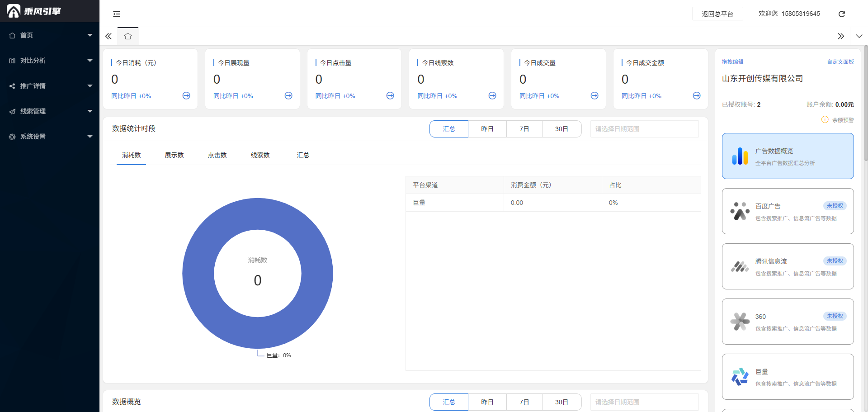Switch to the 线索数 tab
The height and width of the screenshot is (412, 868).
260,155
